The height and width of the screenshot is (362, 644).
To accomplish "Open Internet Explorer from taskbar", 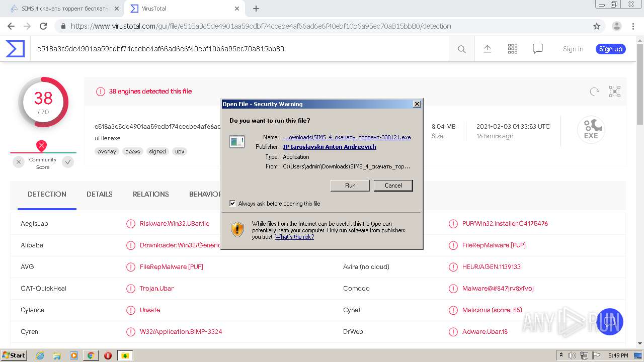I will (x=40, y=355).
